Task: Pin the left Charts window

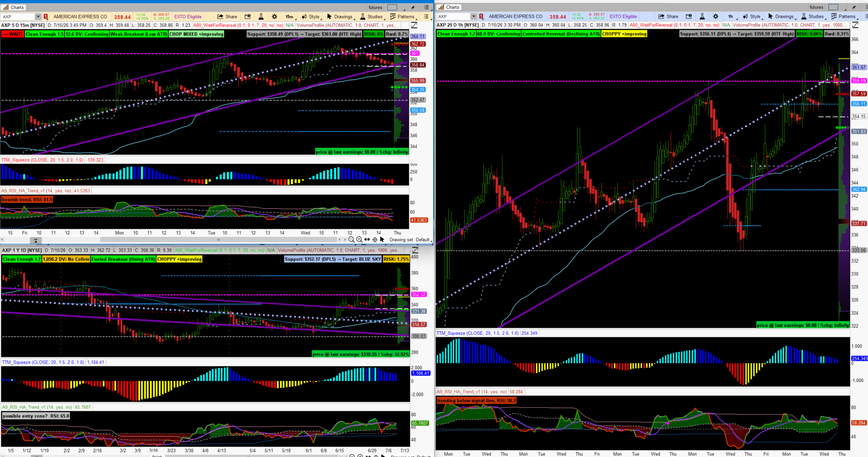Action: point(413,8)
